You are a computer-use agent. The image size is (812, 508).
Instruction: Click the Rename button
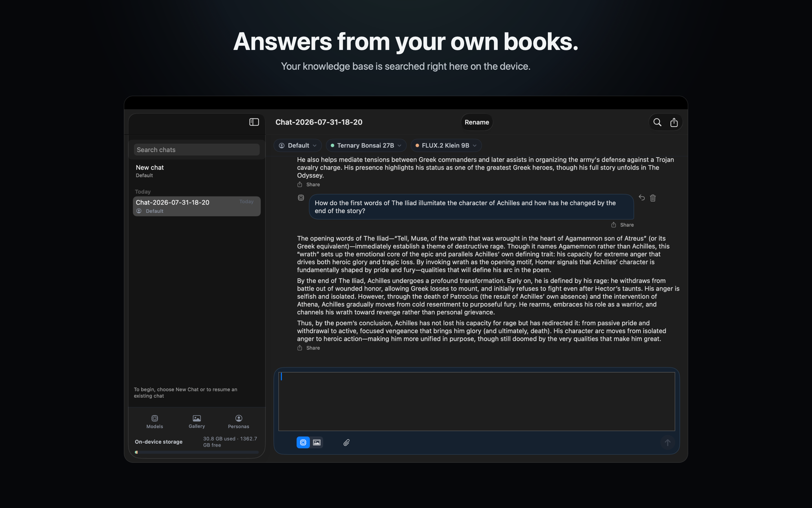[x=477, y=122]
